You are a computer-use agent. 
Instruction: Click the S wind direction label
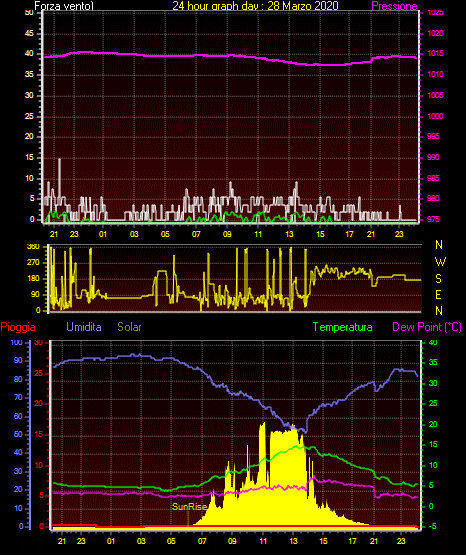click(x=439, y=279)
